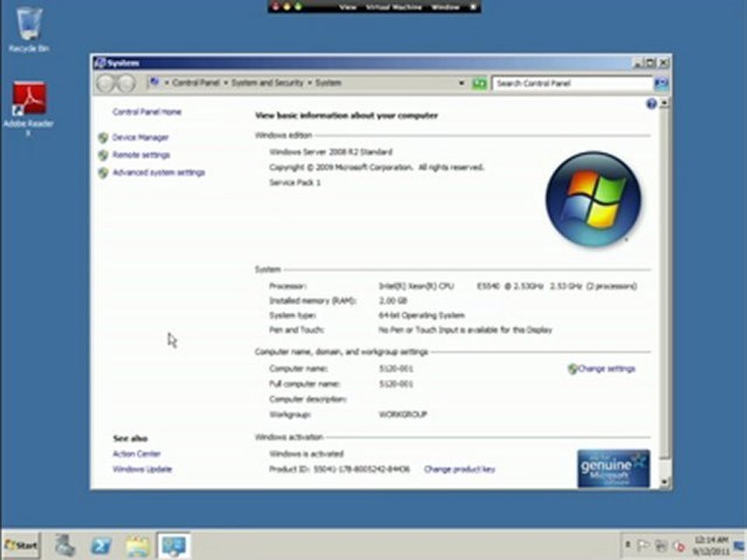Click the System window title icon
Viewport: 747px width, 560px height.
(x=100, y=63)
